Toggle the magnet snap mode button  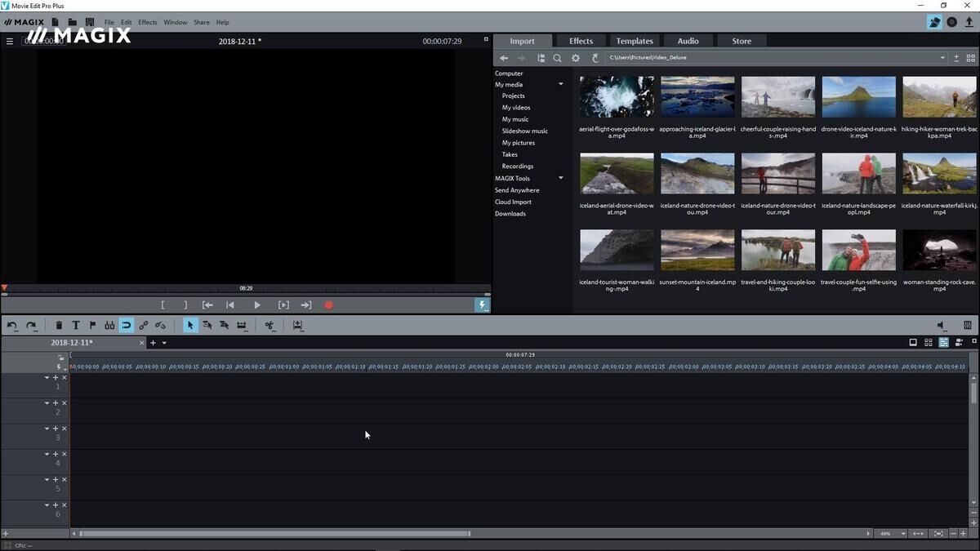(x=127, y=326)
